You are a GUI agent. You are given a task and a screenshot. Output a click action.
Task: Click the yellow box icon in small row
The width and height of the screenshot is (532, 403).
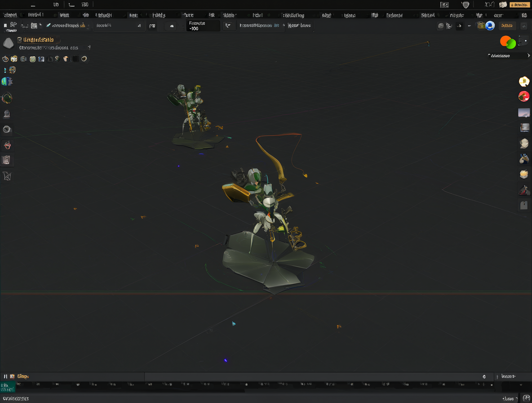[x=14, y=59]
